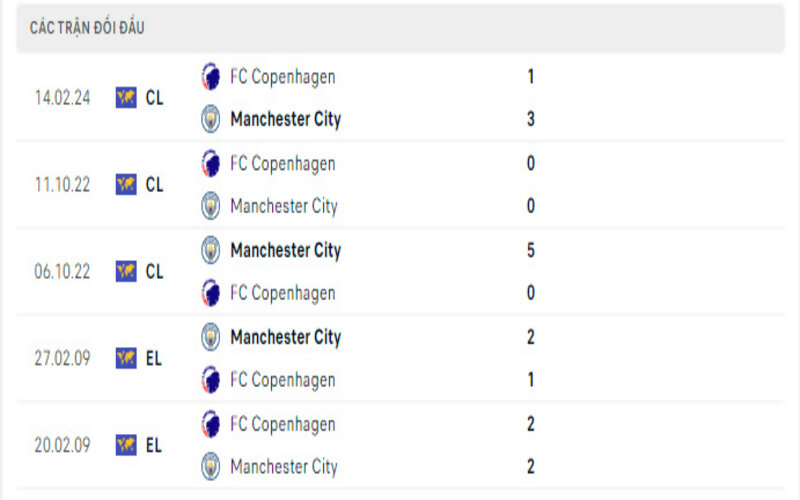
Task: Click Manchester City crest in the 14.02.24 match
Action: click(x=211, y=120)
